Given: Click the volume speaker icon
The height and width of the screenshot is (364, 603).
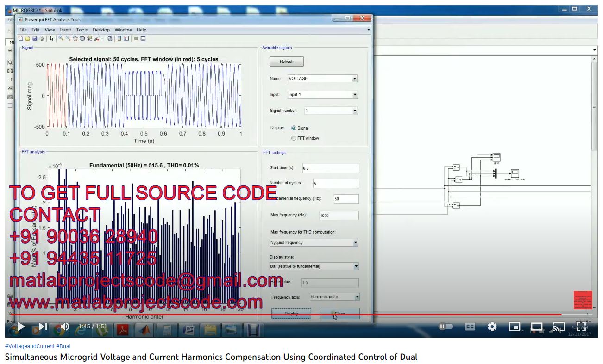Looking at the screenshot, I should tap(65, 327).
